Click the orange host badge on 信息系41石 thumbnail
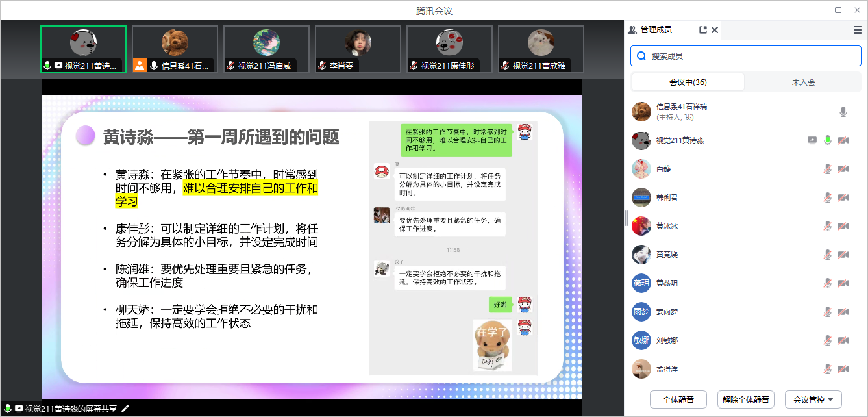Viewport: 868px width, 417px height. pyautogui.click(x=140, y=65)
